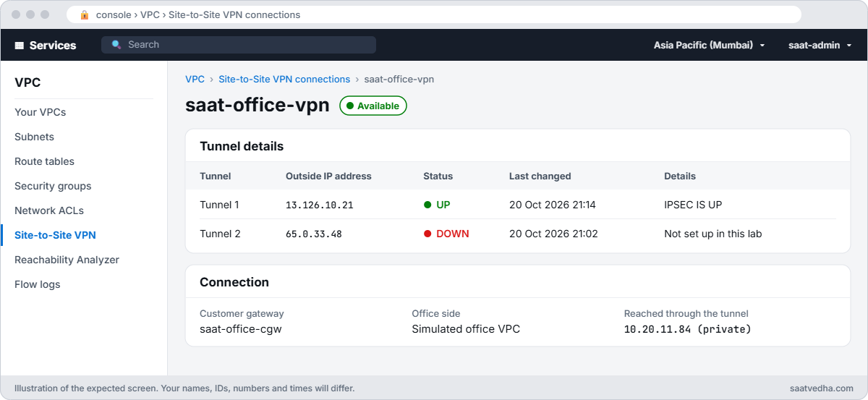Click the Last changed column header
The image size is (868, 400).
(x=540, y=176)
